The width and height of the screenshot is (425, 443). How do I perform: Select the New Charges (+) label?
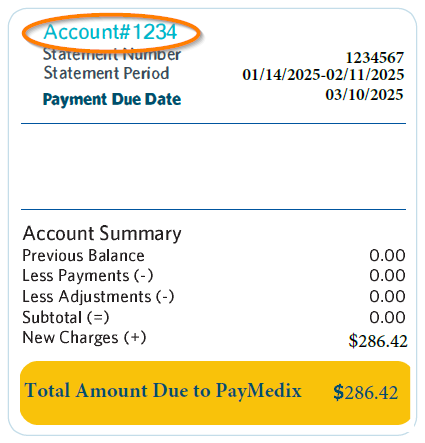coord(84,338)
